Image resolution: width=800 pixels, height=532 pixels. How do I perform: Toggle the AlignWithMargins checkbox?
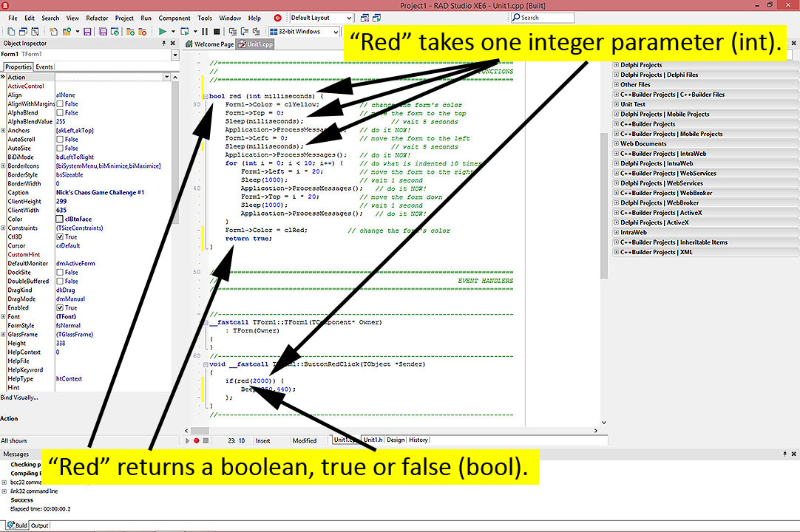(60, 103)
